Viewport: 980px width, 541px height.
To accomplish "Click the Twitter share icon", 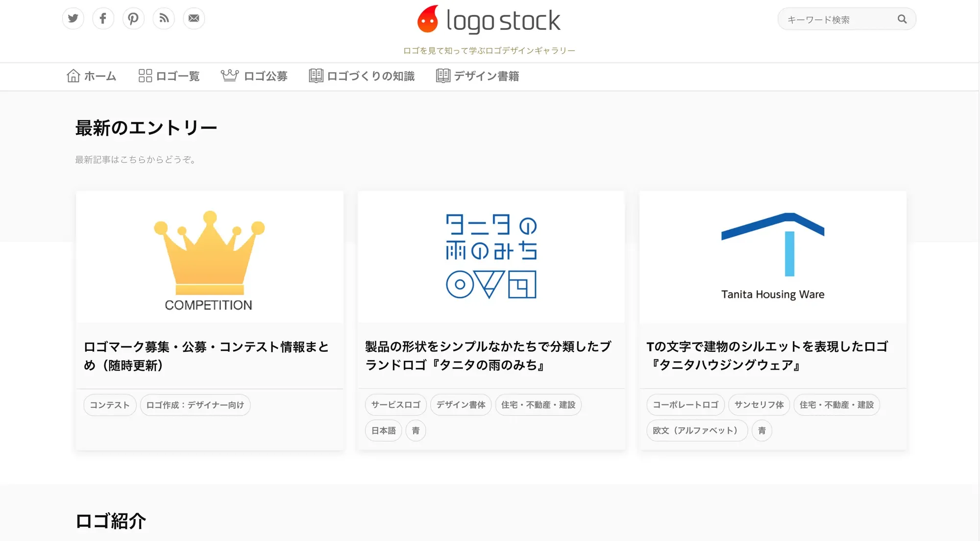I will click(x=73, y=19).
